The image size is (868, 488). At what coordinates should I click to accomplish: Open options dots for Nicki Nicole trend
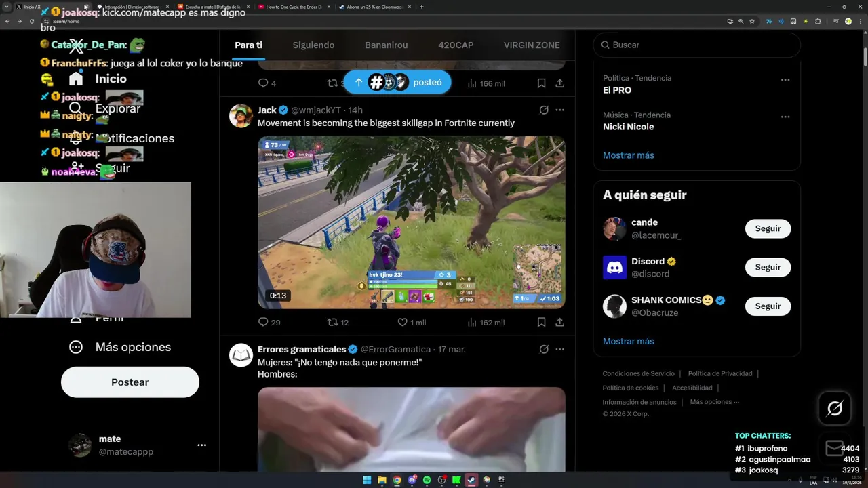(x=785, y=117)
